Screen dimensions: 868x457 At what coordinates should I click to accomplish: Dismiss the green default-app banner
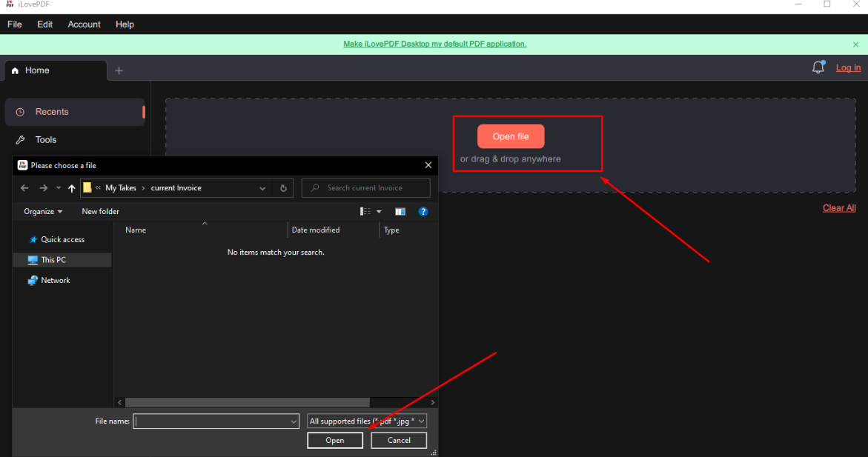(x=856, y=44)
